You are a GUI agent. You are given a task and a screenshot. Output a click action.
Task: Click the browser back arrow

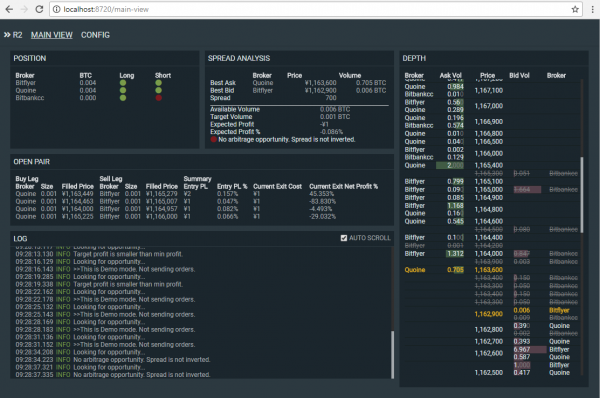point(9,9)
